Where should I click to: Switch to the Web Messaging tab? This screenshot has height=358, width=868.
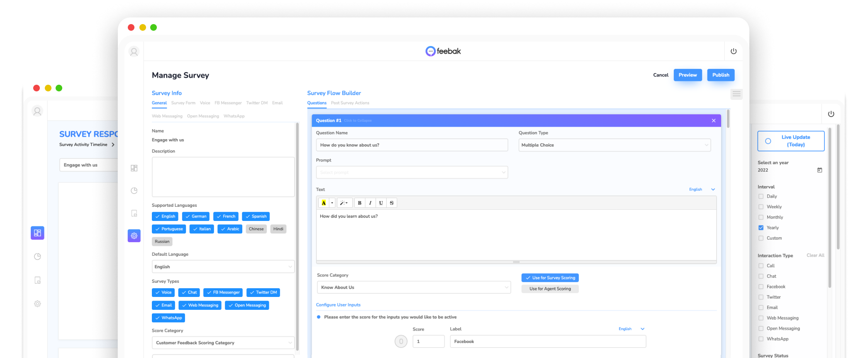pos(167,116)
